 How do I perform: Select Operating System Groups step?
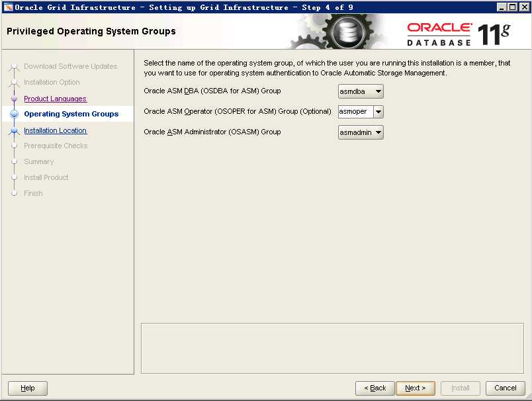pyautogui.click(x=71, y=114)
